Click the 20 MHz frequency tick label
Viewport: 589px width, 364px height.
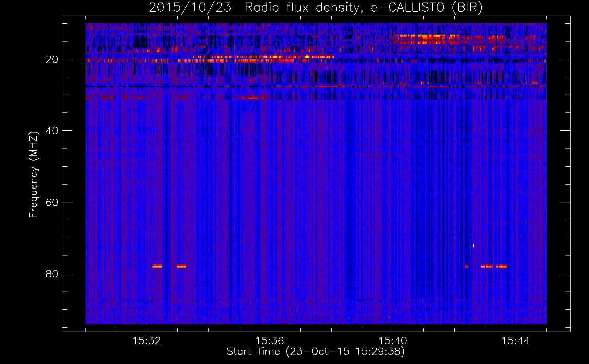pyautogui.click(x=52, y=59)
